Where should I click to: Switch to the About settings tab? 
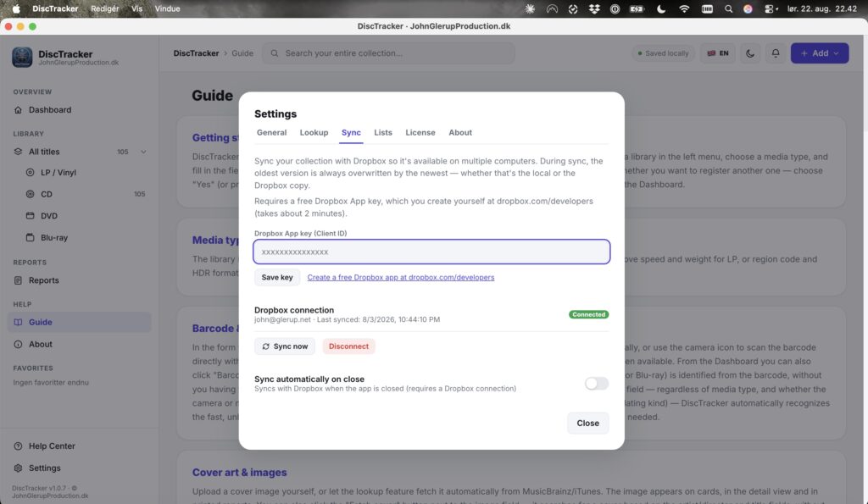[460, 133]
